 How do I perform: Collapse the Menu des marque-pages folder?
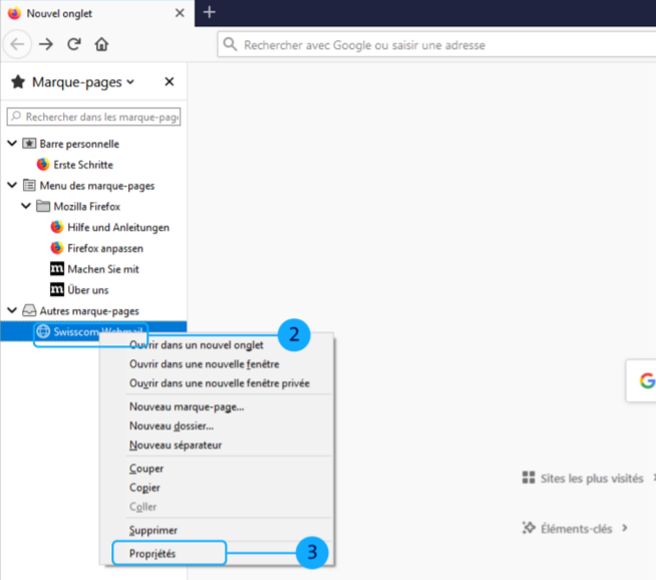tap(12, 185)
